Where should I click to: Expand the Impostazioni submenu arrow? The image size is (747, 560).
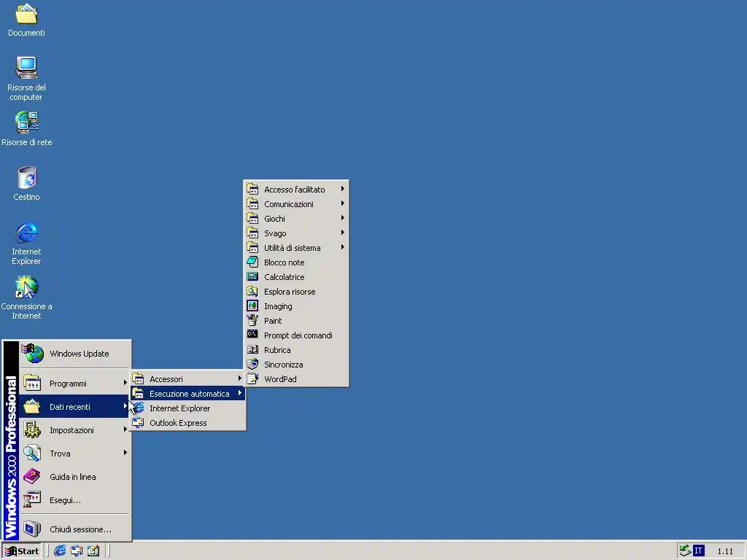click(125, 429)
